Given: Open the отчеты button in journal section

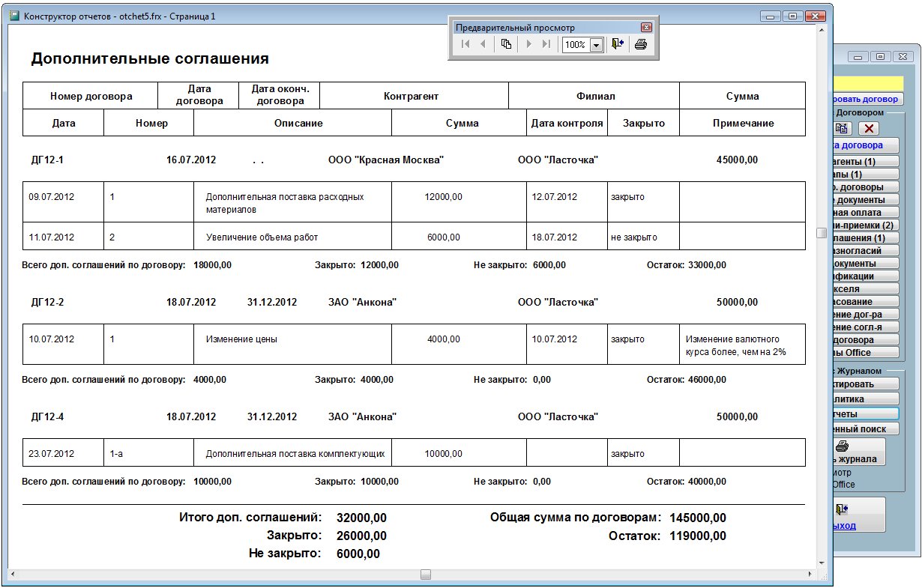Looking at the screenshot, I should [x=862, y=413].
